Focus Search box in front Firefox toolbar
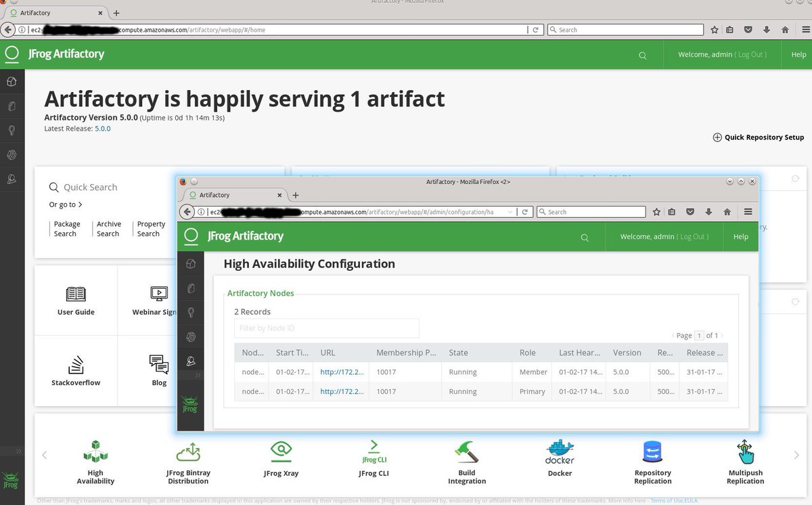This screenshot has height=505, width=812. pyautogui.click(x=591, y=212)
